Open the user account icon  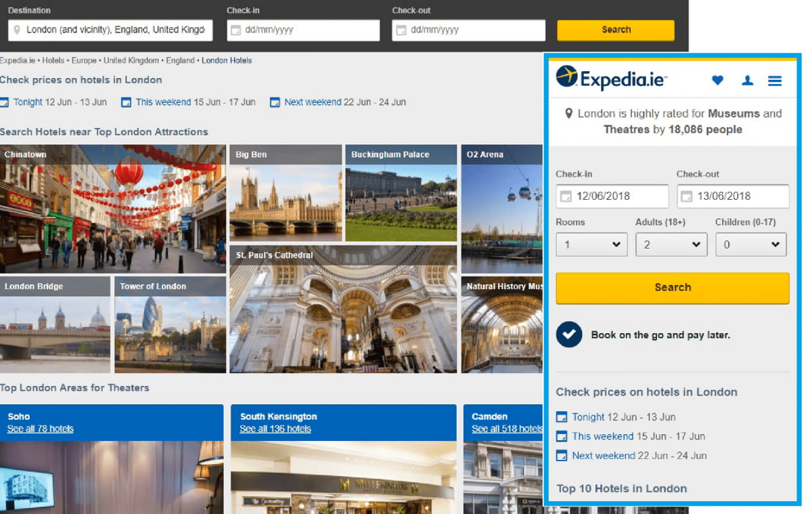click(747, 81)
